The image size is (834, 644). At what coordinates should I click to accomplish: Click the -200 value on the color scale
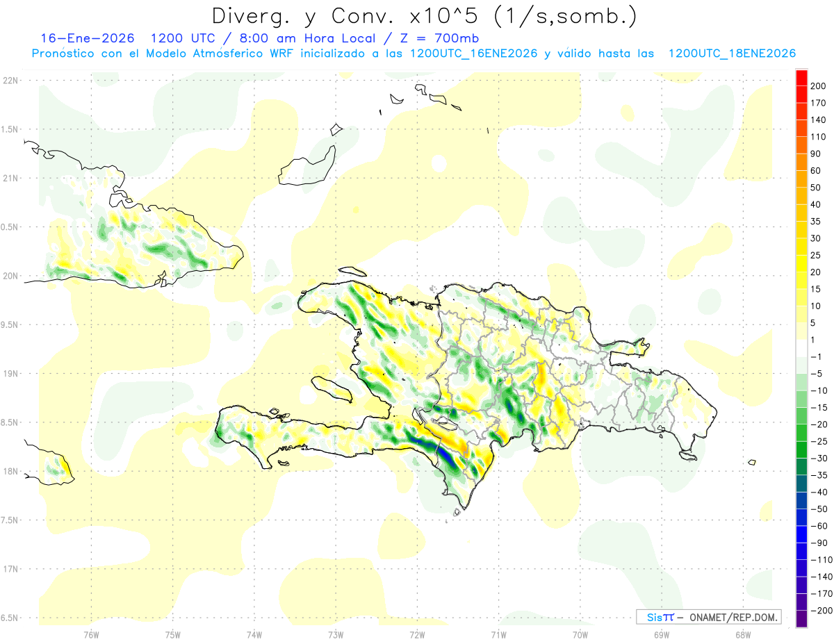pyautogui.click(x=821, y=610)
